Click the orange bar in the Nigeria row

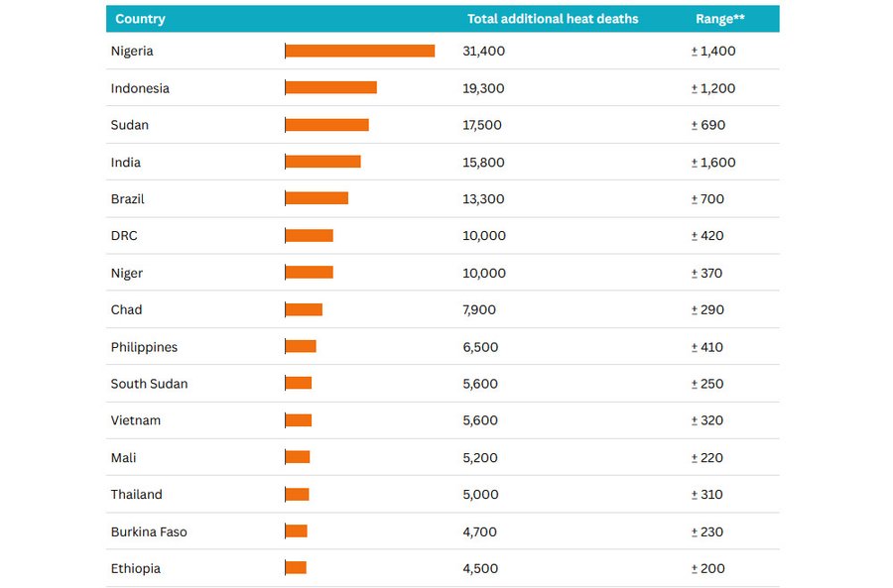click(x=360, y=52)
